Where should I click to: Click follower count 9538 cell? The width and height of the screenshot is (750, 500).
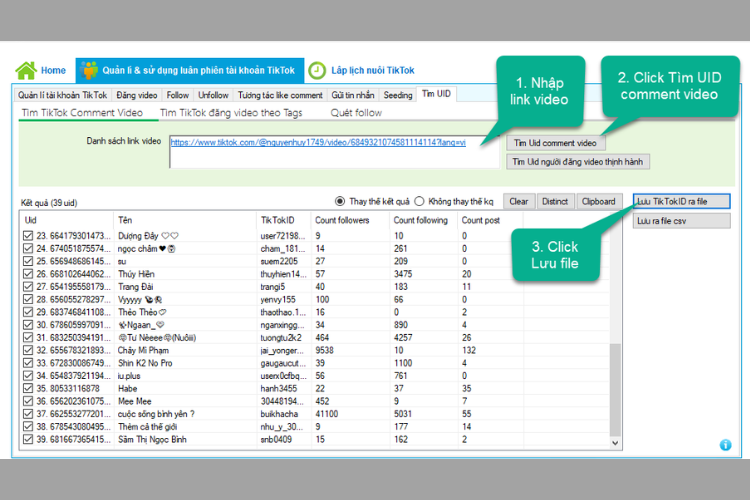point(325,350)
